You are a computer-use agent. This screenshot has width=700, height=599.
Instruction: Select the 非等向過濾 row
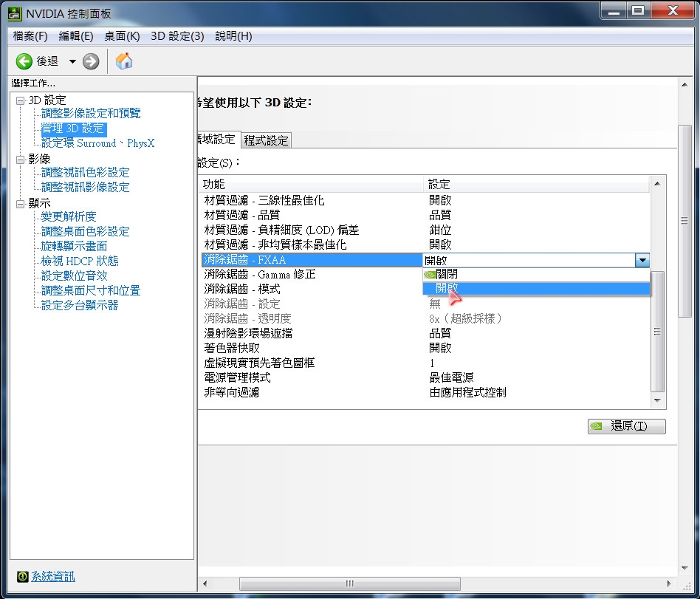(425, 392)
